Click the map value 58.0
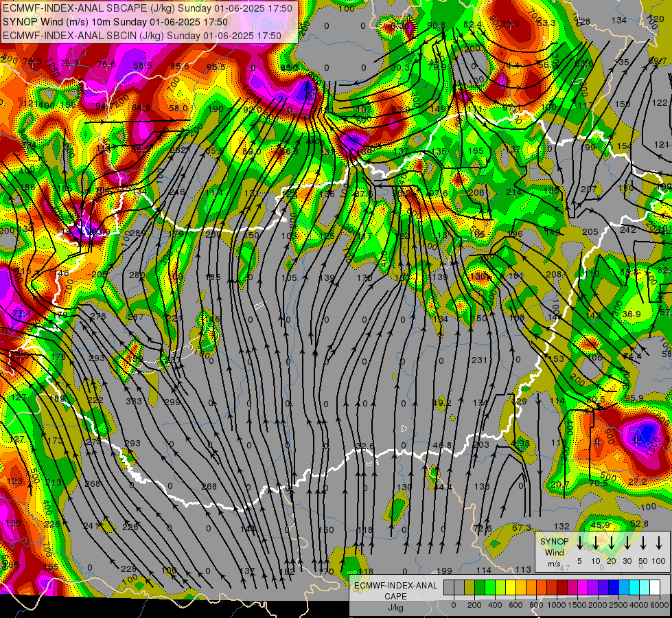The width and height of the screenshot is (672, 618). tap(178, 108)
